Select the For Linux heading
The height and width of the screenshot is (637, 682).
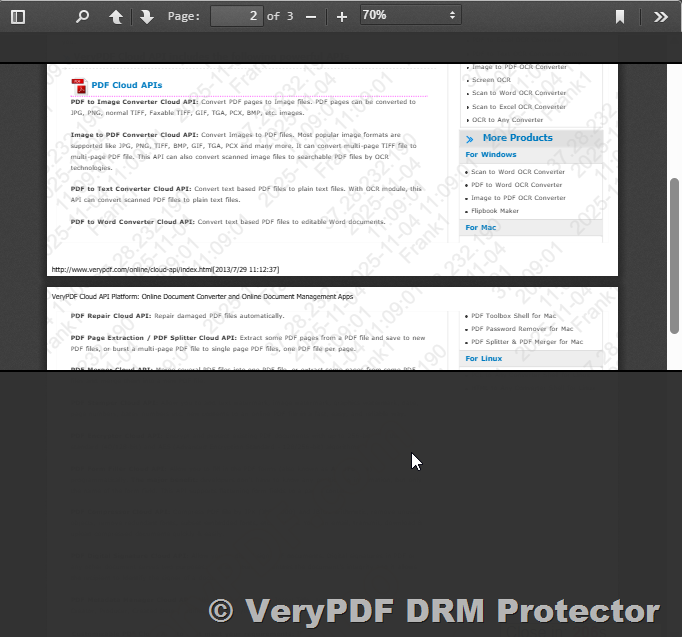click(x=484, y=358)
